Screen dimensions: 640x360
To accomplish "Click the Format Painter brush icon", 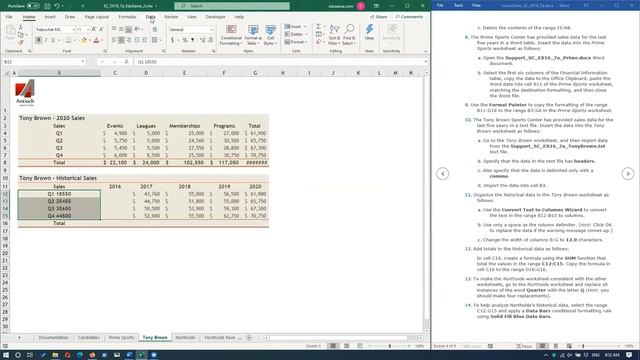I will tap(21, 42).
